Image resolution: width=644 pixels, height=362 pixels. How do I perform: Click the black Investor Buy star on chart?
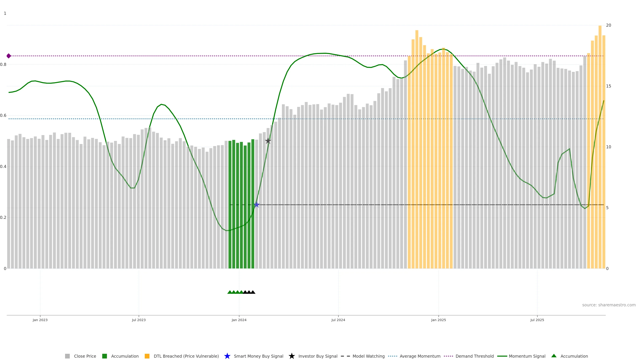(268, 141)
